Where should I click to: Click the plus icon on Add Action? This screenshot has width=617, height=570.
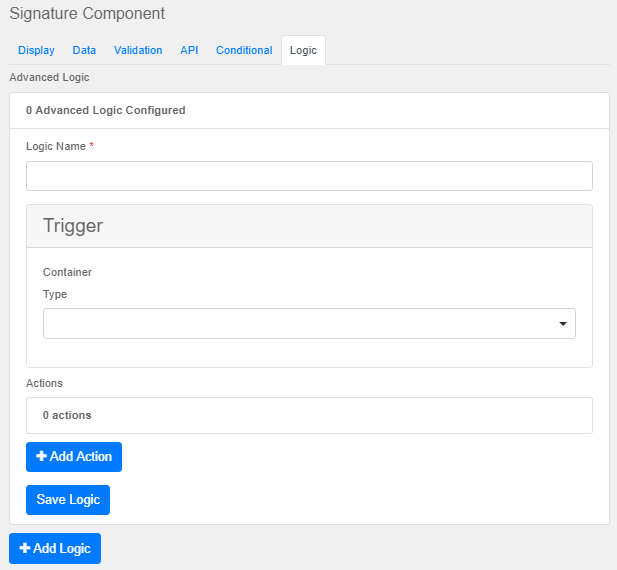pos(42,457)
